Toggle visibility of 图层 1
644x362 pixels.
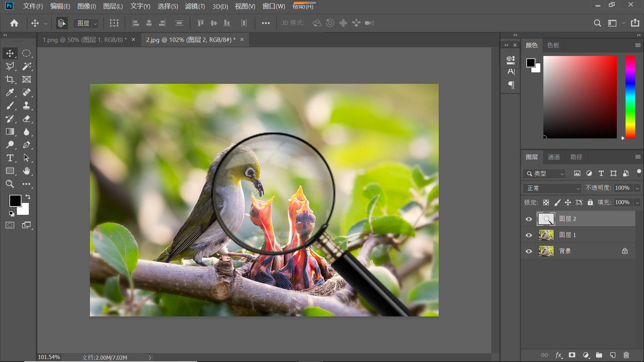coord(529,235)
